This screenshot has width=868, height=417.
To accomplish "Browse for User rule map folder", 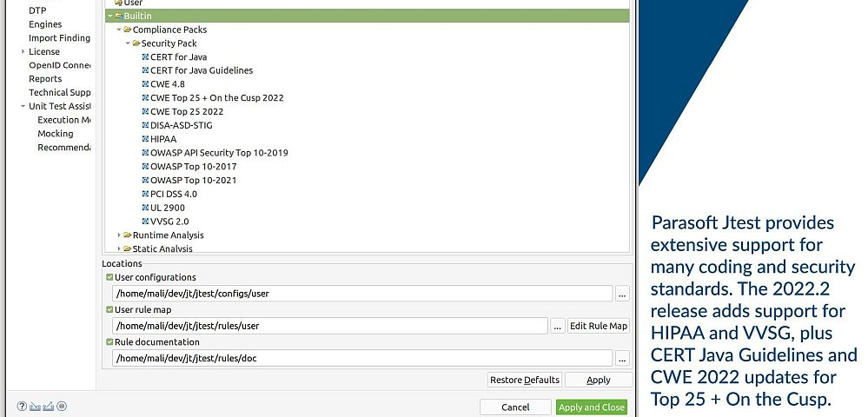I will coord(558,326).
